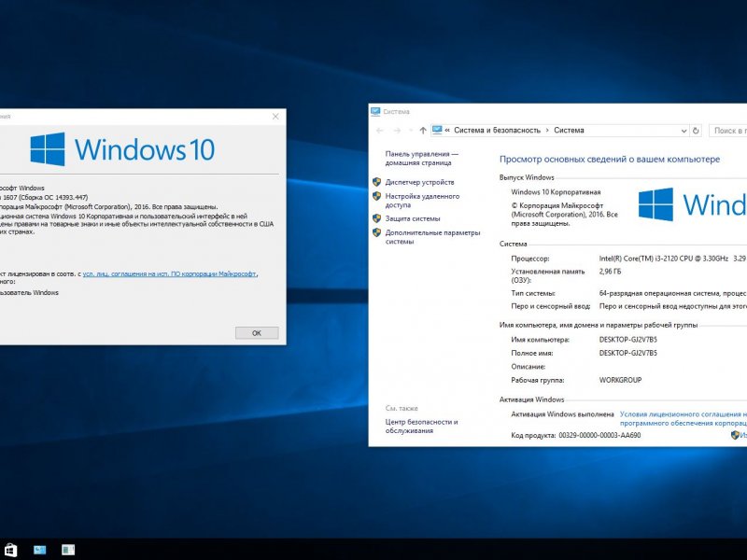747x560 pixels.
Task: Click DESKTOP-GJ2V7B5 in the Полное имя row
Action: tap(627, 353)
